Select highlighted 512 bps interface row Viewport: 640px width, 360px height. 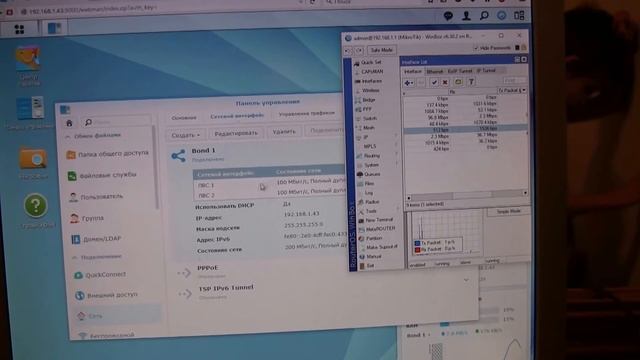465,130
